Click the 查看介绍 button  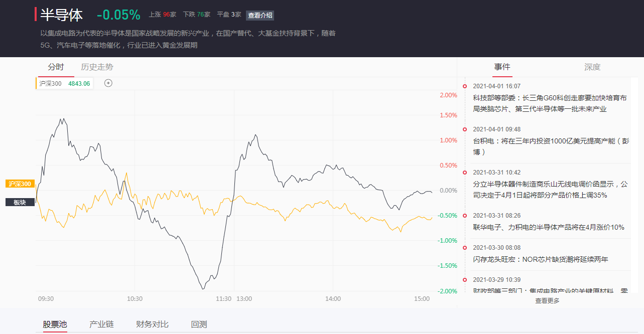(x=260, y=15)
